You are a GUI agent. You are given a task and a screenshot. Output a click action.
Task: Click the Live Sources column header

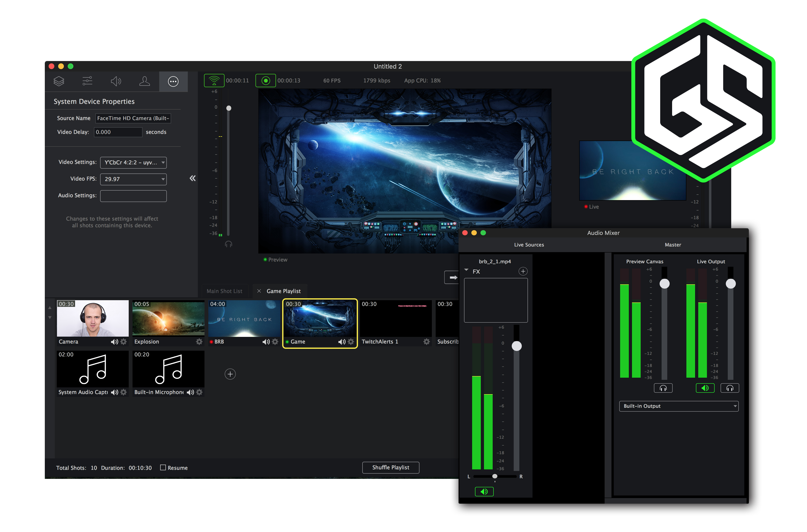[x=529, y=245]
